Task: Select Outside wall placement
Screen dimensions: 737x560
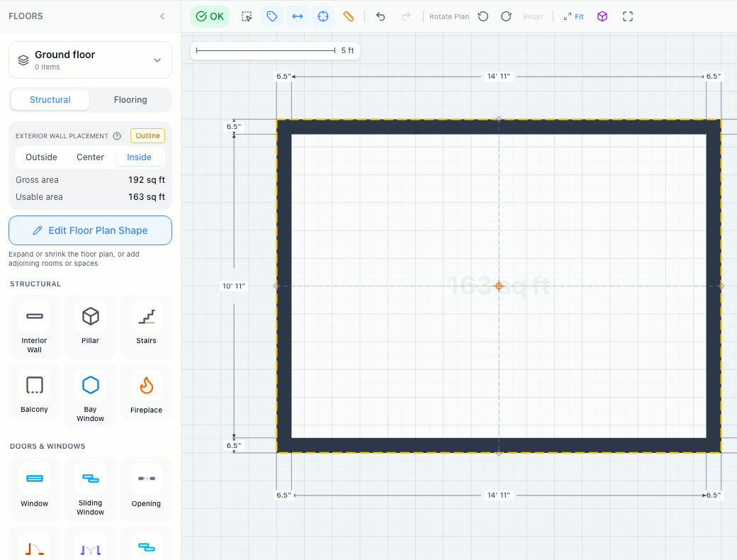Action: (x=41, y=157)
